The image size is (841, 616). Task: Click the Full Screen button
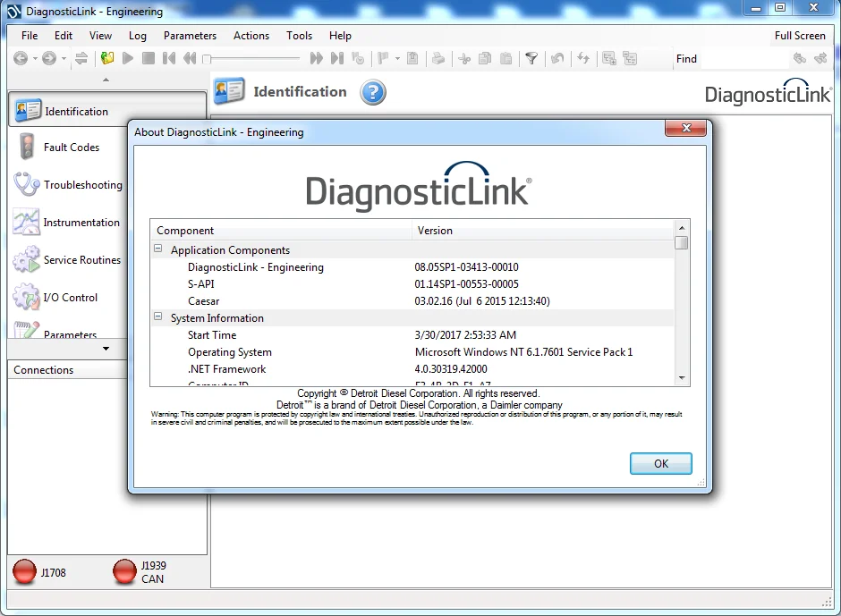tap(800, 36)
